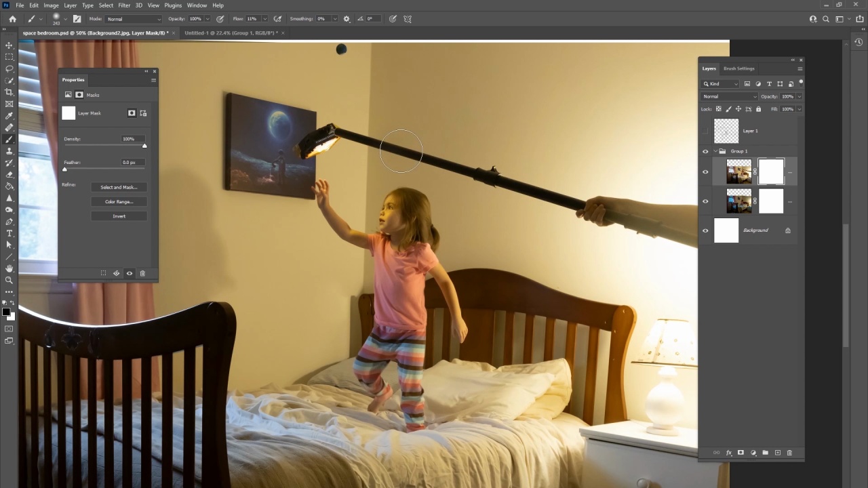Viewport: 868px width, 488px height.
Task: Add a layer mask from Layers panel footer
Action: (x=741, y=453)
